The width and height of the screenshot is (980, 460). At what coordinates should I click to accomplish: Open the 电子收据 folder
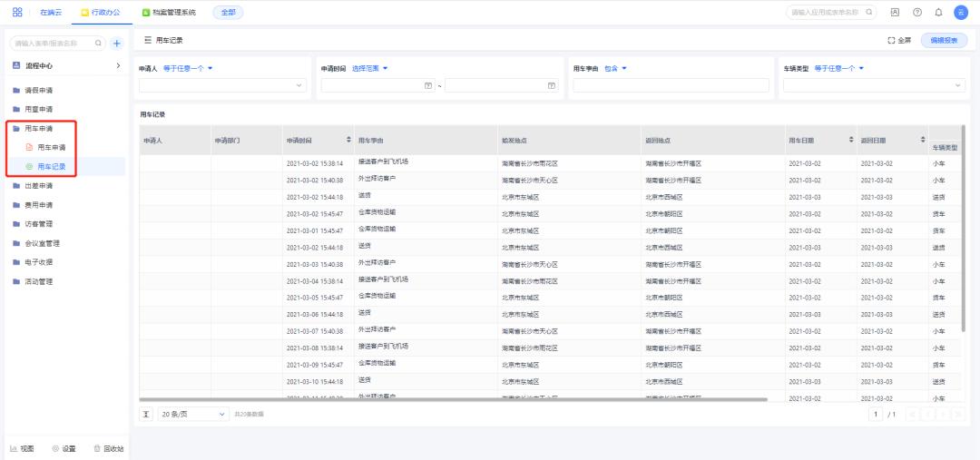(41, 262)
